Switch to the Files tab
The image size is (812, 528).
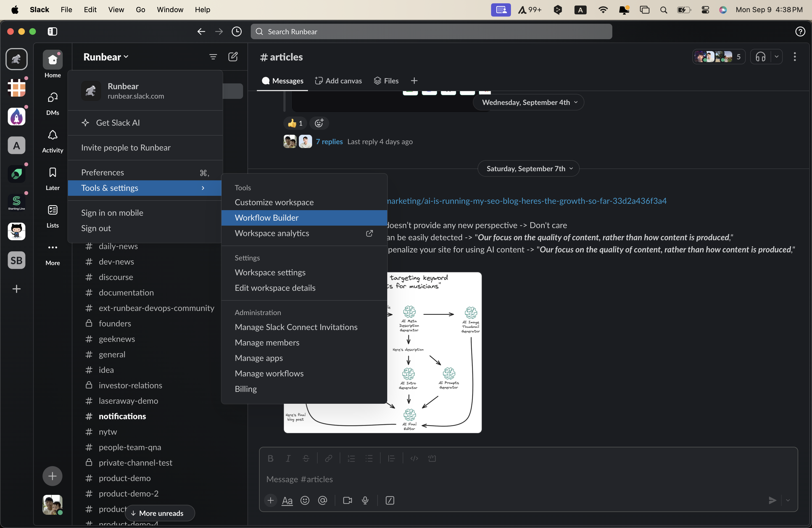pos(386,81)
